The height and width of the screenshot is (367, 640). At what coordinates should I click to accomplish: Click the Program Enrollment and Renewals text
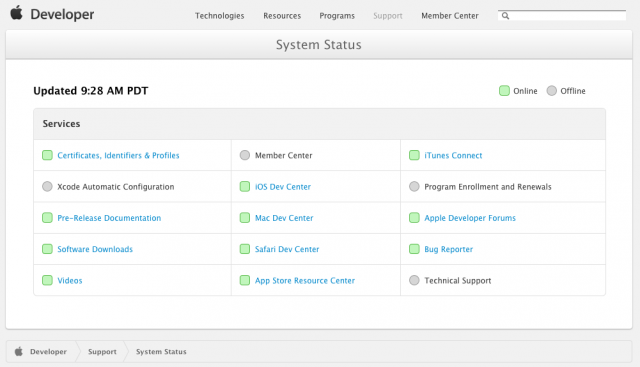488,187
